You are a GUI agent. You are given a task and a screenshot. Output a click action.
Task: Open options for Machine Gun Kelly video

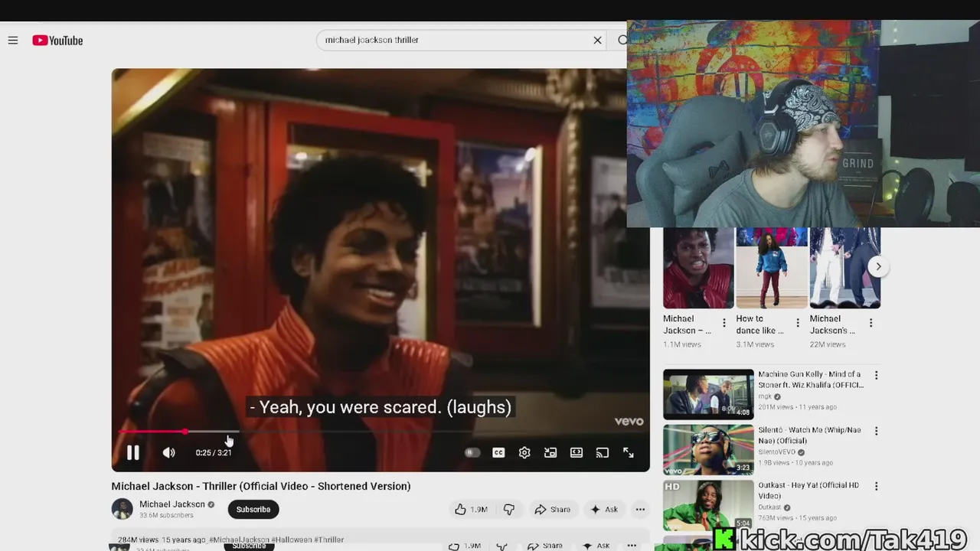(877, 375)
